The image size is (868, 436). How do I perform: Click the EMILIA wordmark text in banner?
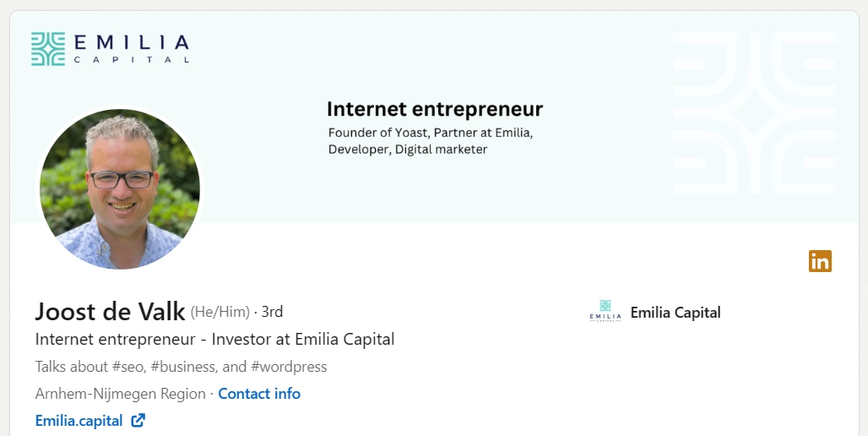(130, 43)
